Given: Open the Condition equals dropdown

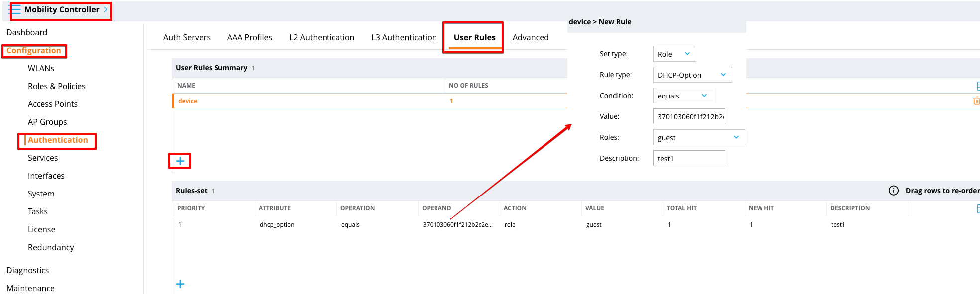Looking at the screenshot, I should (x=683, y=96).
